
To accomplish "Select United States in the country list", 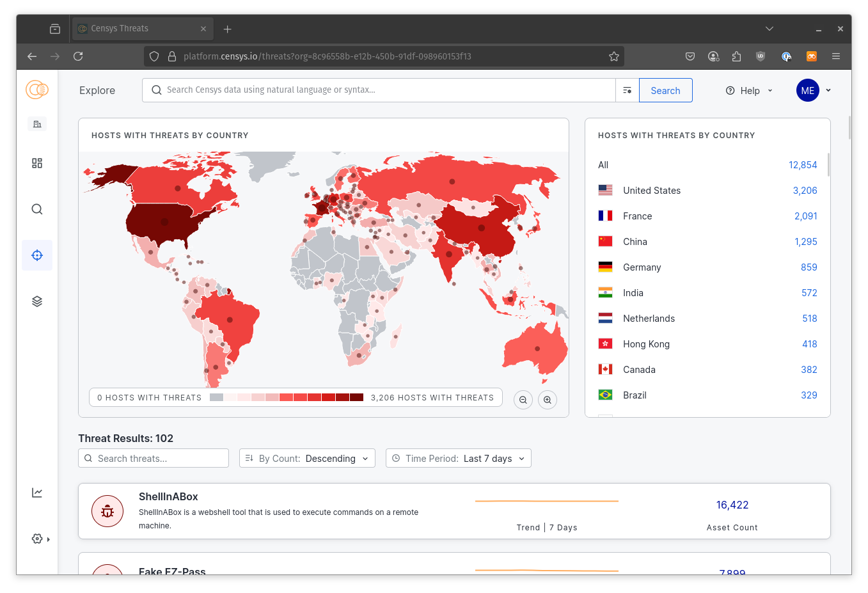I will coord(651,191).
